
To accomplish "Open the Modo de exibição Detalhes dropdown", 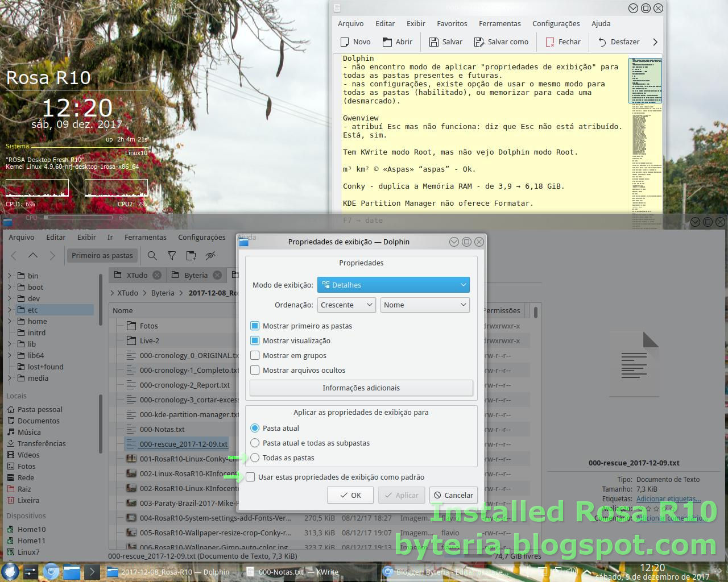I will click(393, 285).
